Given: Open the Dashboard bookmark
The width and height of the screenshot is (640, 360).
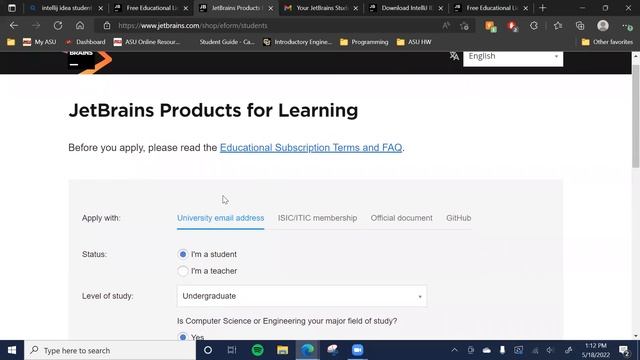Looking at the screenshot, I should tap(85, 42).
